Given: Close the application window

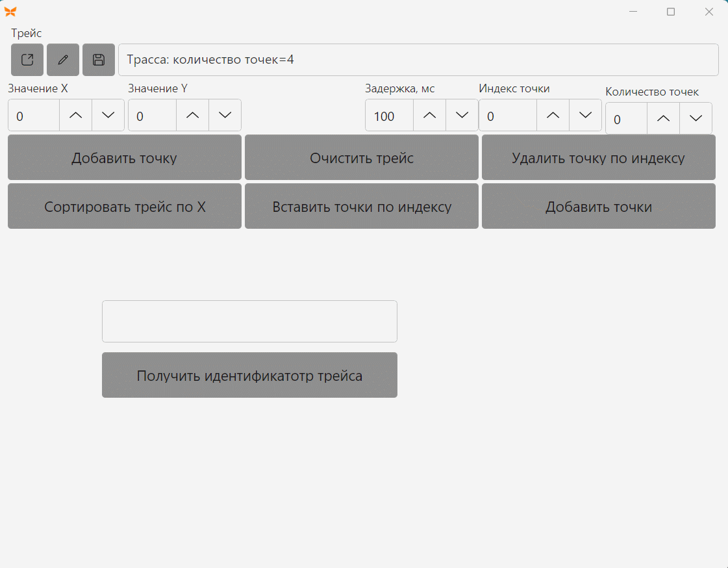Looking at the screenshot, I should (x=709, y=12).
